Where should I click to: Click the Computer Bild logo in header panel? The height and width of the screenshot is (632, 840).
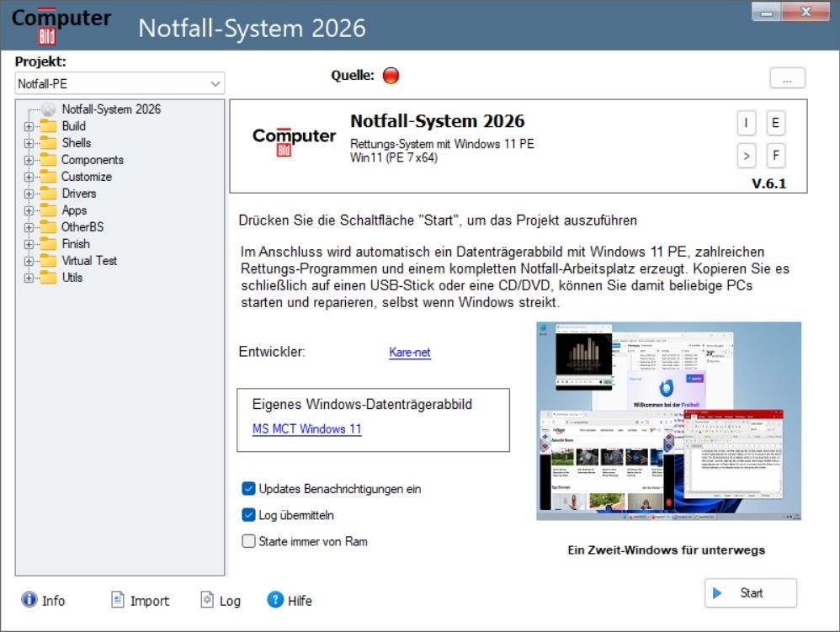(x=294, y=142)
